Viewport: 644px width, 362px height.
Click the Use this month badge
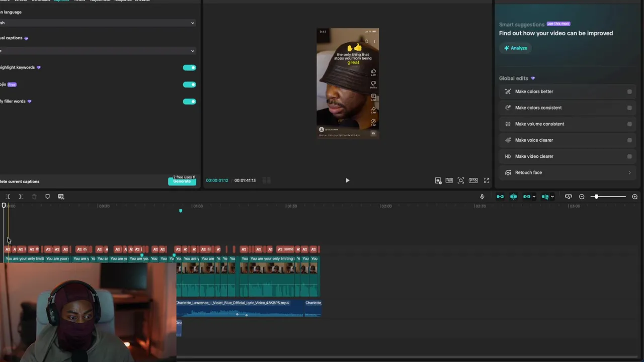tap(558, 24)
